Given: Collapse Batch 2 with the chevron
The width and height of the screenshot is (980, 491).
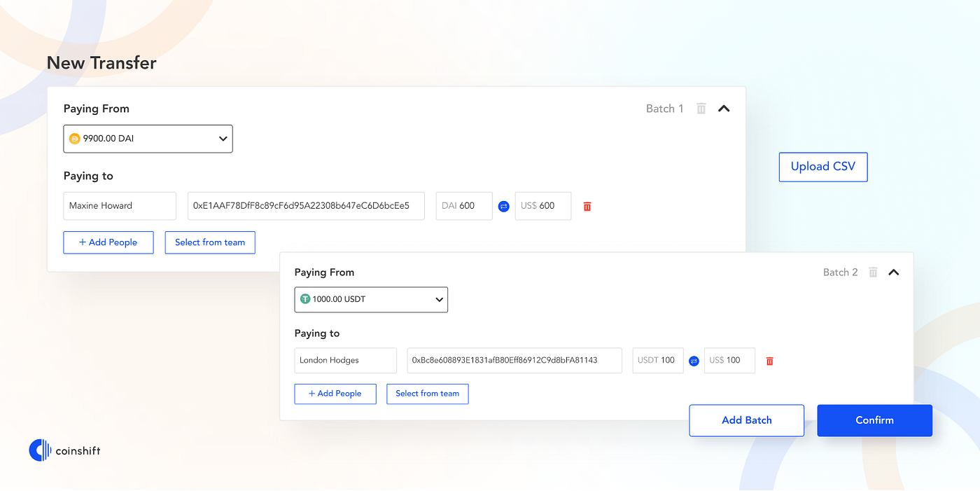Looking at the screenshot, I should click(x=893, y=272).
